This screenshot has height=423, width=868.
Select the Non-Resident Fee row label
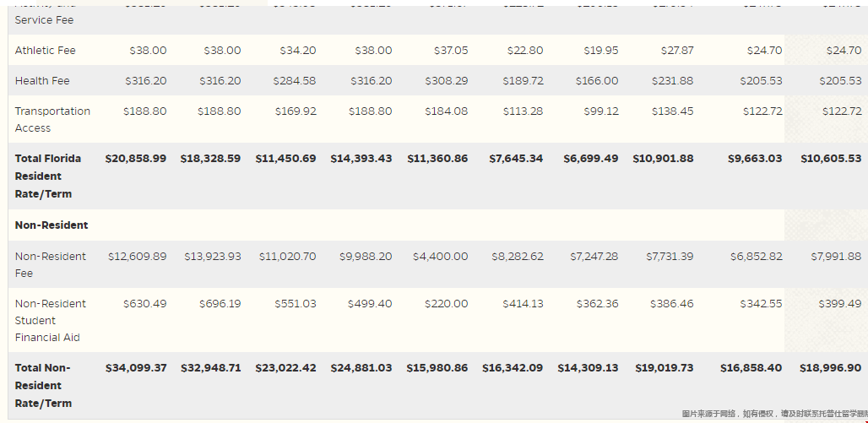pos(51,264)
